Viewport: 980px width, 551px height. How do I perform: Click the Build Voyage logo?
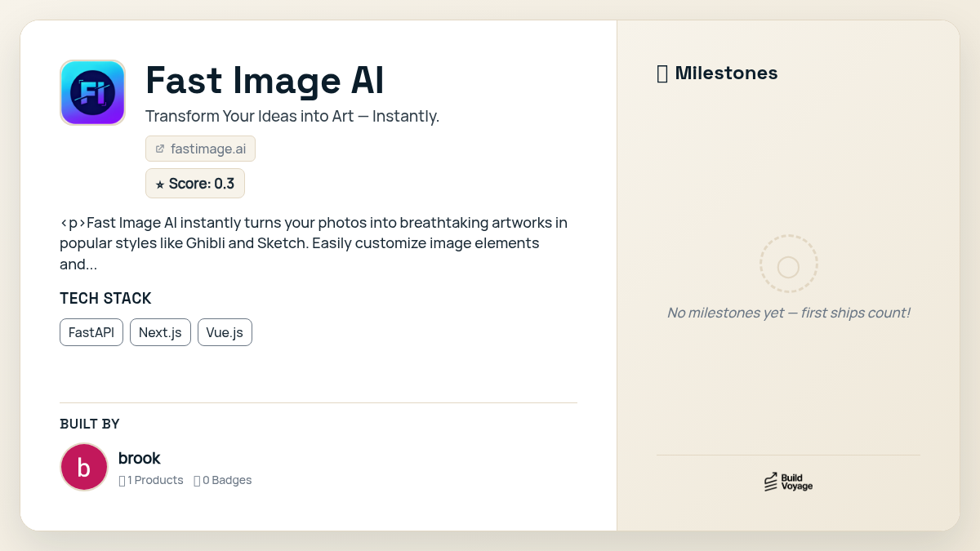pyautogui.click(x=788, y=482)
